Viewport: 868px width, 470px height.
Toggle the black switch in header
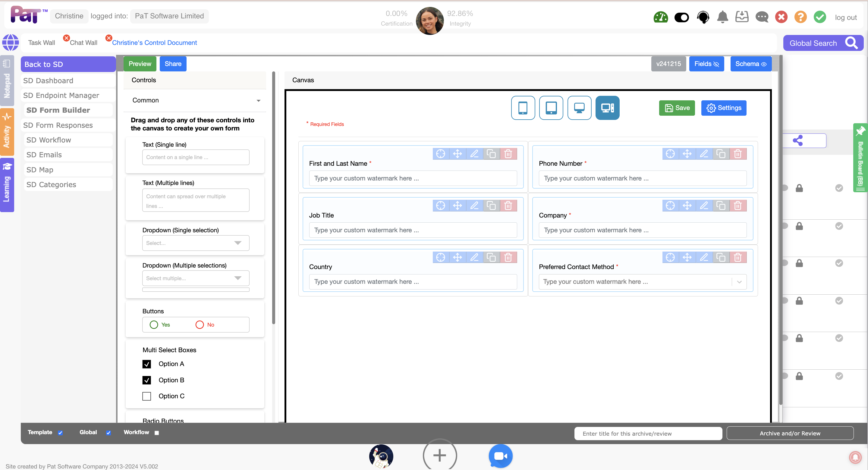(x=681, y=17)
